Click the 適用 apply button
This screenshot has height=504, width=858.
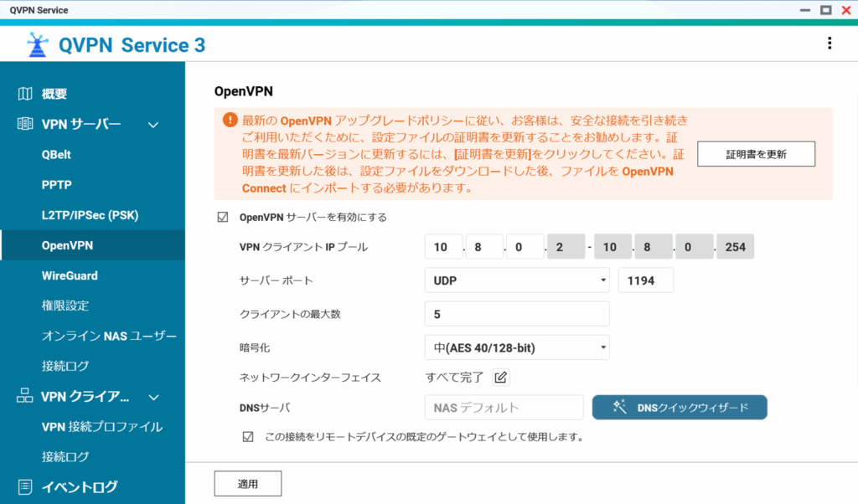pyautogui.click(x=248, y=484)
